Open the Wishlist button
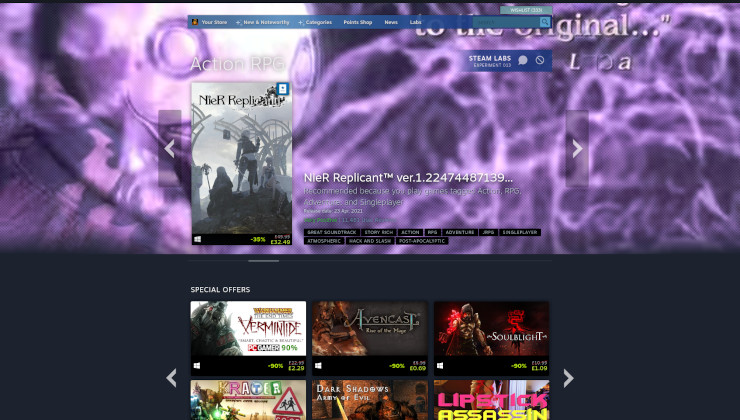 (x=526, y=10)
